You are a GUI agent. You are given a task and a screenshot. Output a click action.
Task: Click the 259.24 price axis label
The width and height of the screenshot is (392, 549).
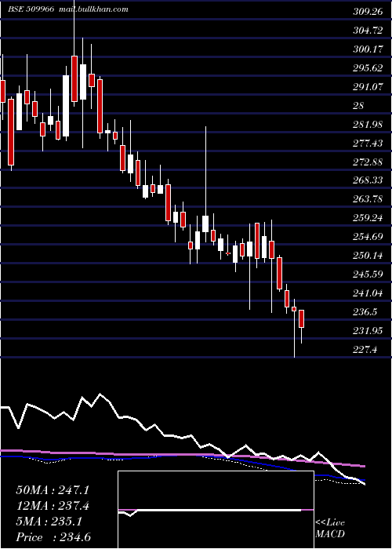pos(368,218)
